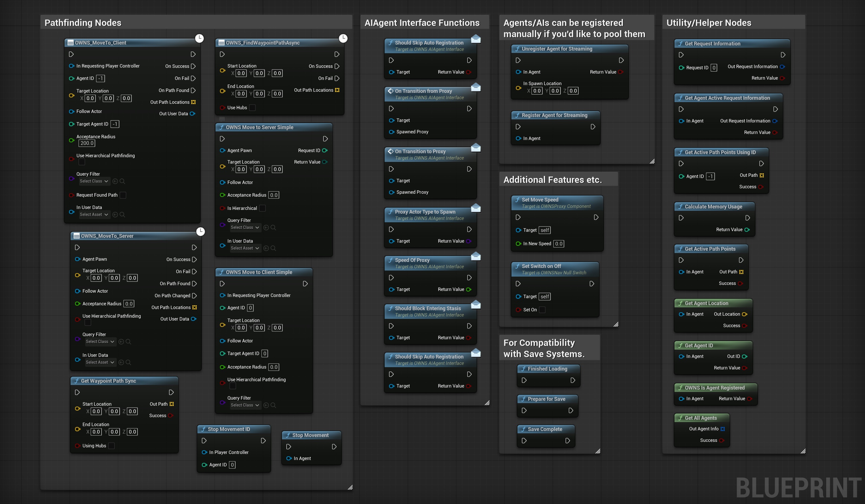
Task: Select OWNS Is Agent Registered node header
Action: (715, 388)
